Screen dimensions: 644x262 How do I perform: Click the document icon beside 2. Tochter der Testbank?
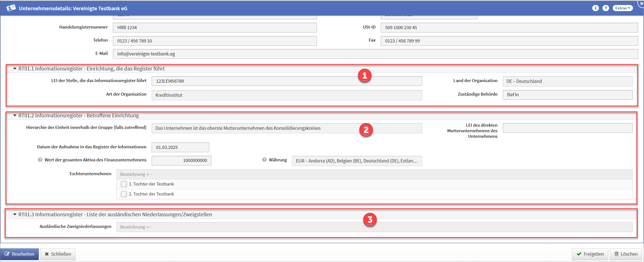coord(124,194)
